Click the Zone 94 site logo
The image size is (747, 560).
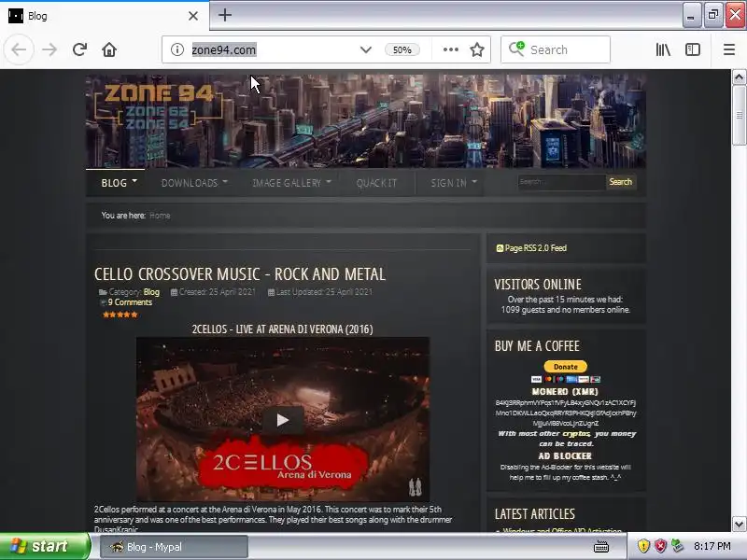point(158,107)
